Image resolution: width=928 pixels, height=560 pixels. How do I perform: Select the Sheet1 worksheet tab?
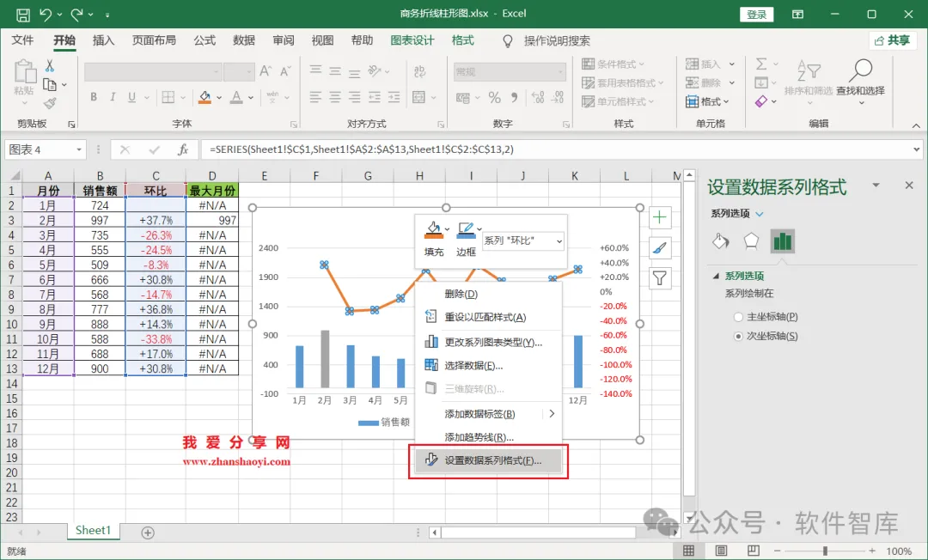[x=93, y=531]
